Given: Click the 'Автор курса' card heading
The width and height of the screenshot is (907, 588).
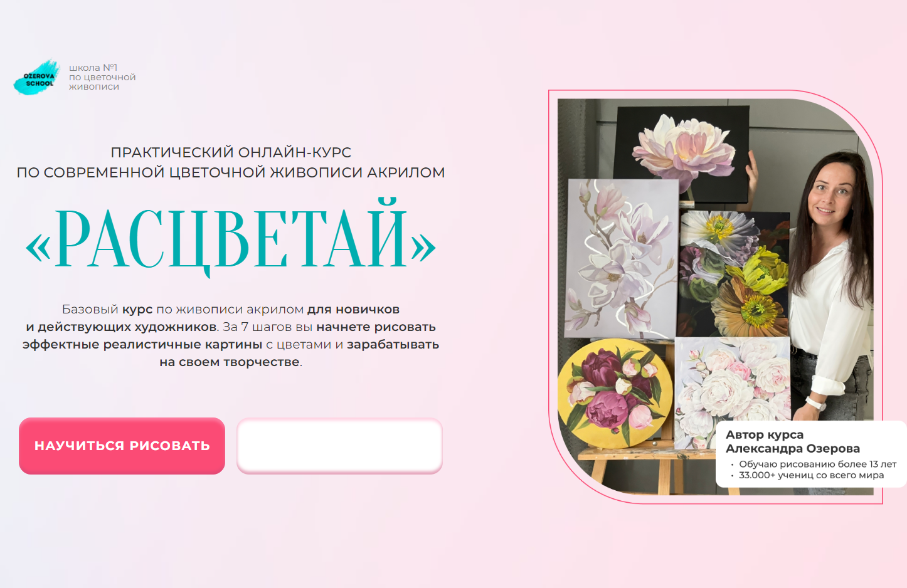Looking at the screenshot, I should coord(765,434).
